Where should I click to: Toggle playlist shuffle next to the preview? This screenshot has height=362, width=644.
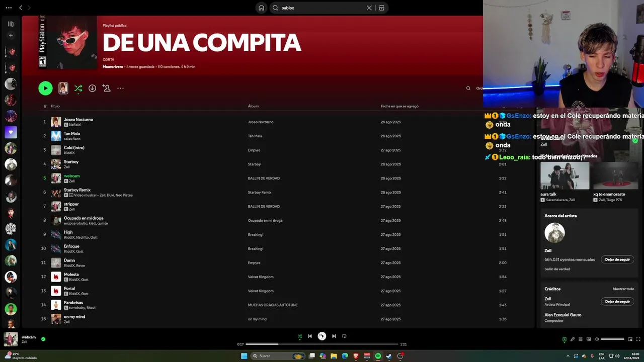(x=78, y=88)
